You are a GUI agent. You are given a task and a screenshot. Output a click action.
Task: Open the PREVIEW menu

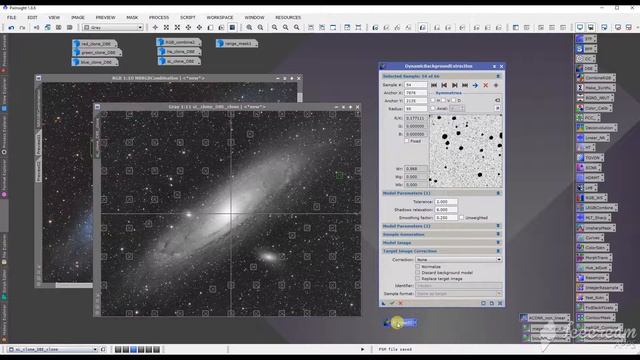pyautogui.click(x=105, y=18)
